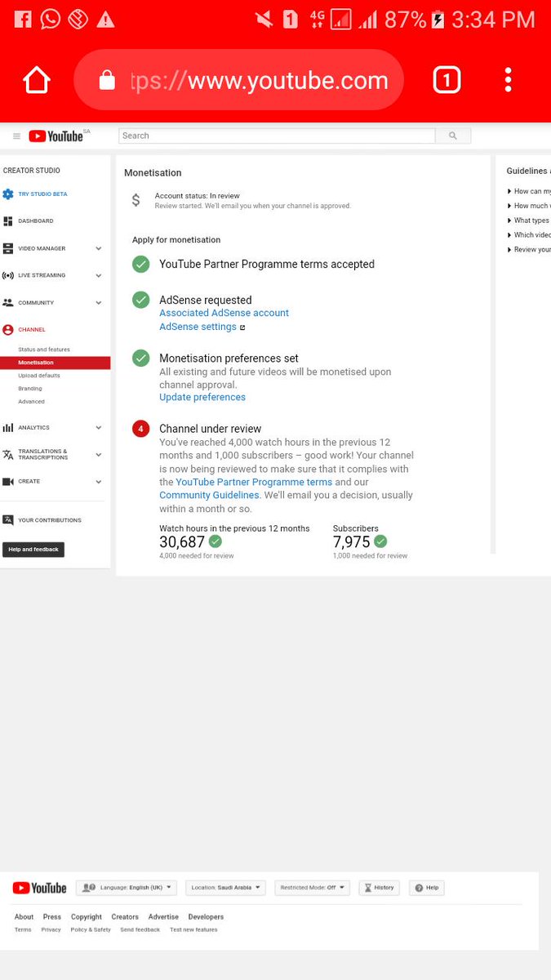Click the green check beside Partner Programme terms
Screen dimensions: 551x980
tap(141, 264)
